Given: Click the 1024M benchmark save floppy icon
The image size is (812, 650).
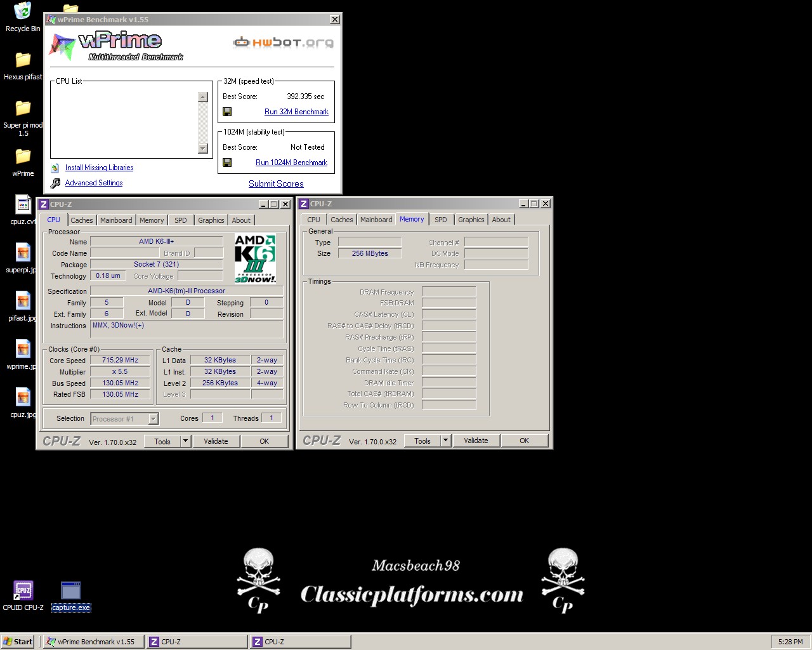Looking at the screenshot, I should pos(227,162).
